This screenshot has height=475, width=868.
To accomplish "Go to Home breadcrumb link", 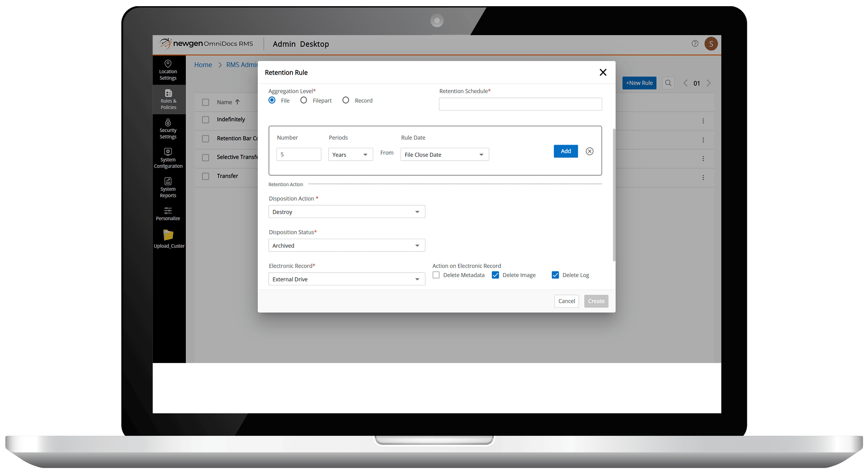I will tap(203, 65).
